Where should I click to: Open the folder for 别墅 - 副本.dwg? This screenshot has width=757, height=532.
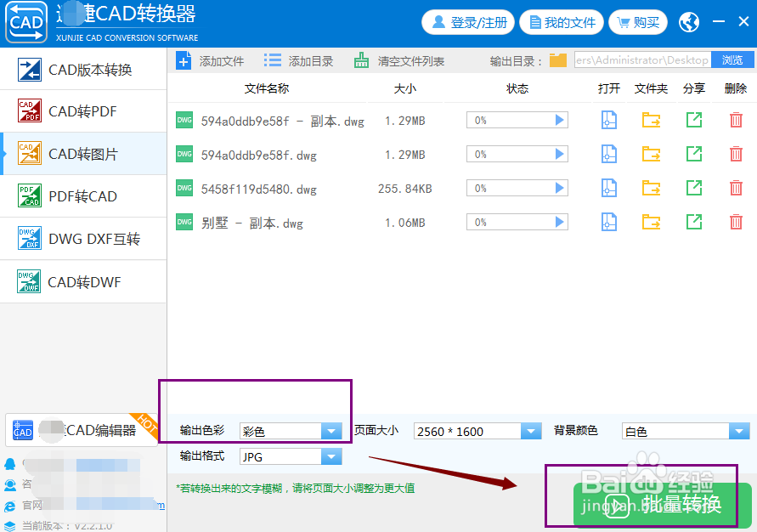pos(650,222)
